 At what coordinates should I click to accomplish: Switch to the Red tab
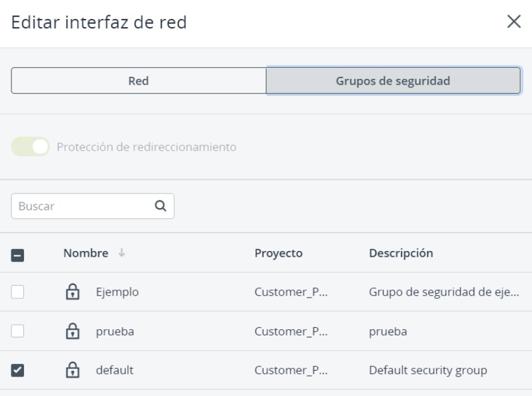click(138, 81)
